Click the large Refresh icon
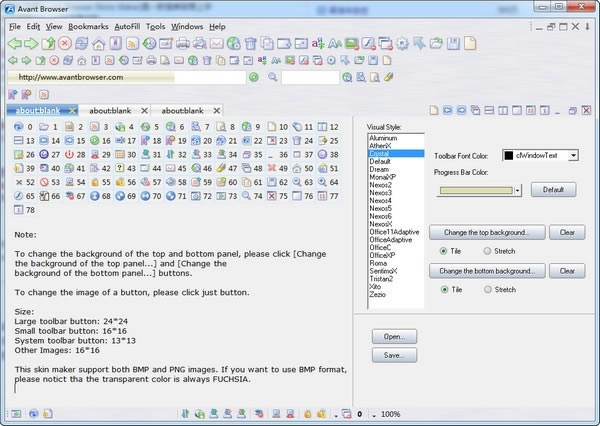The width and height of the screenshot is (600, 426). click(x=82, y=43)
